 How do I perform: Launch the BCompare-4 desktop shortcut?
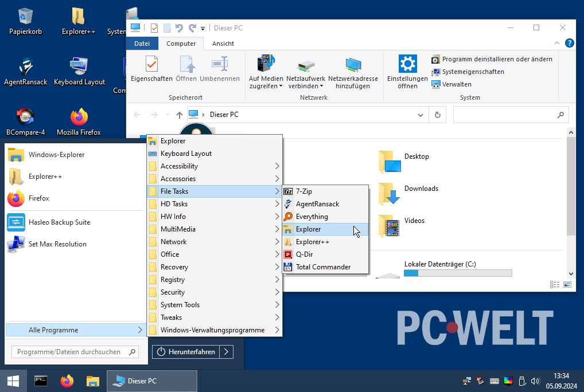pyautogui.click(x=25, y=122)
